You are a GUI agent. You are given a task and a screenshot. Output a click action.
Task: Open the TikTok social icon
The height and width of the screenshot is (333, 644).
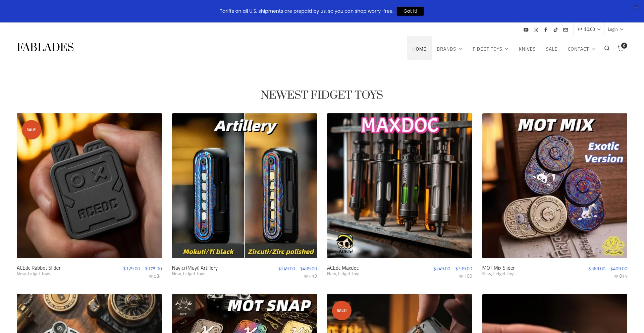click(x=556, y=30)
